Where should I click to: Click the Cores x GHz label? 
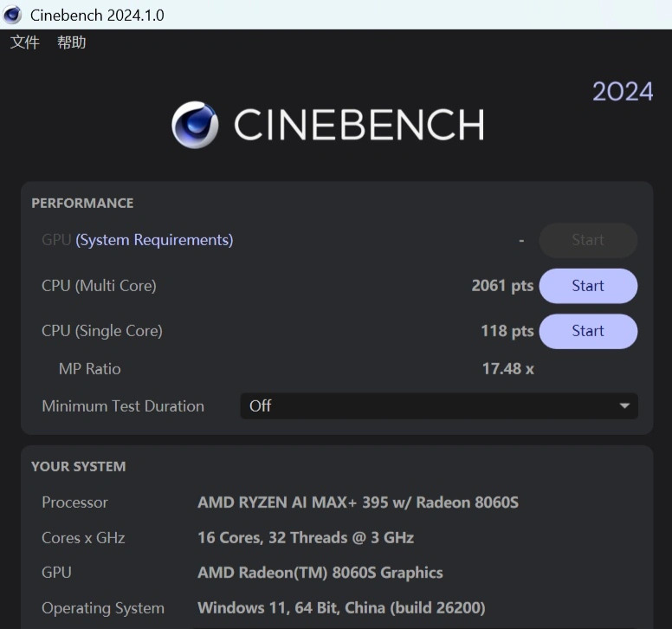(x=83, y=538)
